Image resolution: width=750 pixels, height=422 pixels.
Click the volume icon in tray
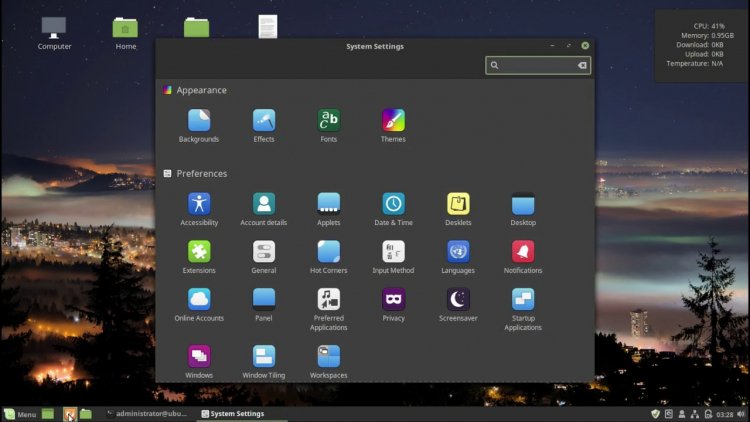(x=741, y=414)
